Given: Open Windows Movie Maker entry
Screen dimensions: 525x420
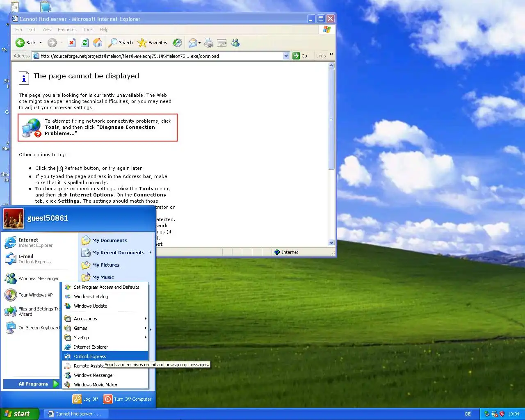Looking at the screenshot, I should pos(105,385).
